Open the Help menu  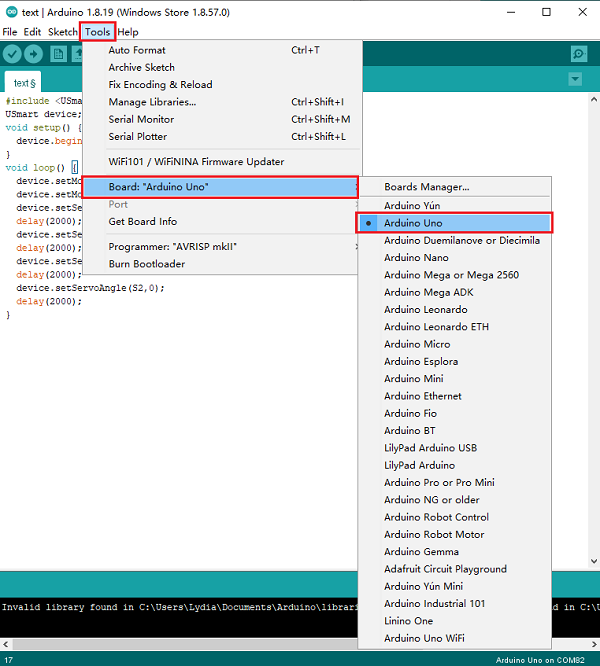pyautogui.click(x=128, y=32)
